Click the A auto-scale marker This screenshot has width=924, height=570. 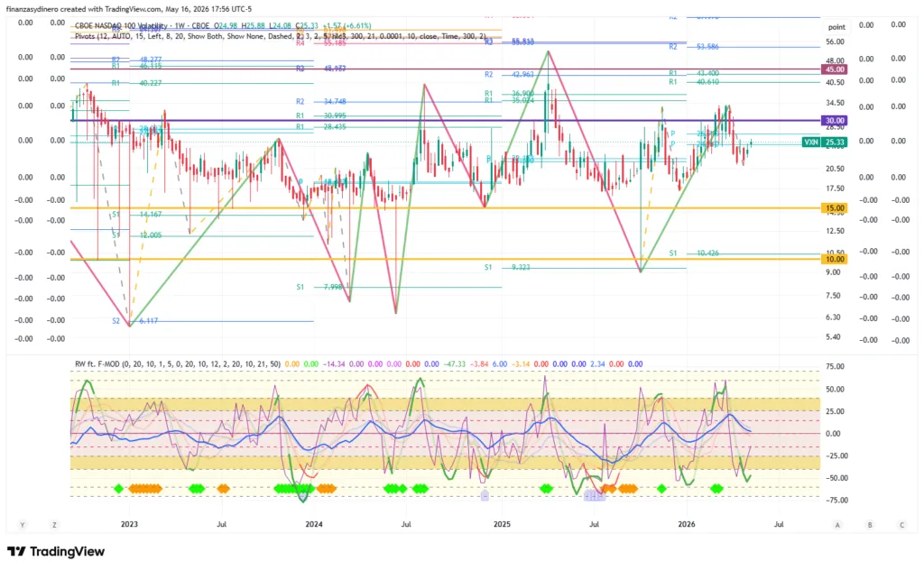(837, 525)
